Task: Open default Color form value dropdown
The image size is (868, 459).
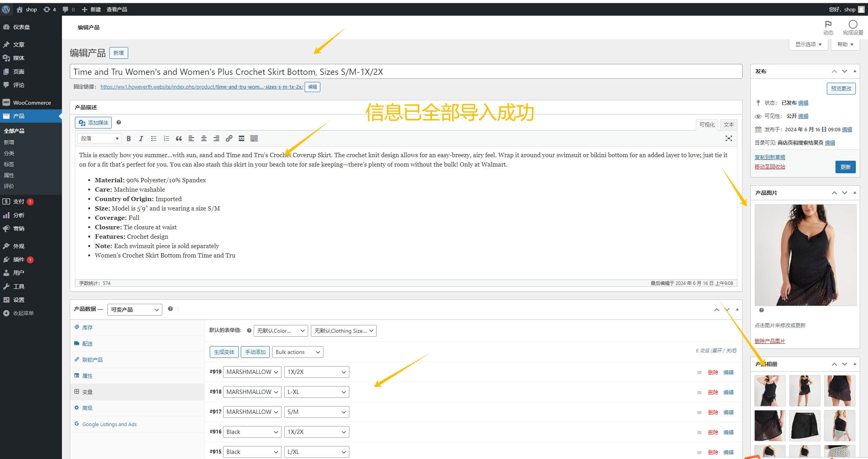Action: pos(281,331)
